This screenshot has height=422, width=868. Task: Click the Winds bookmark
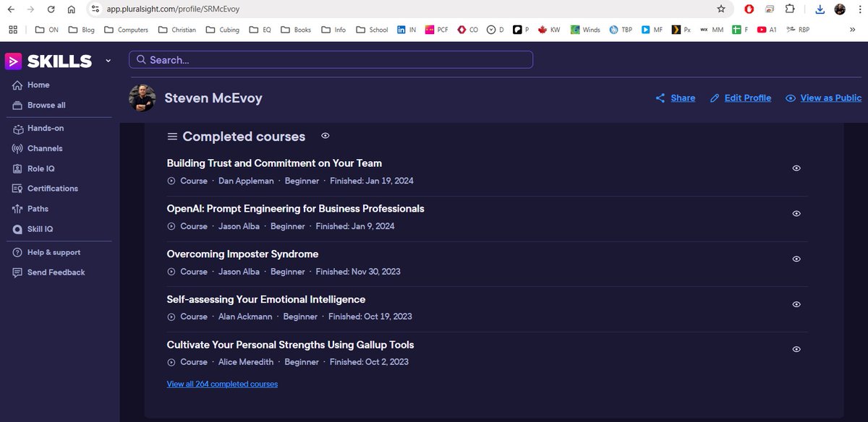(585, 30)
